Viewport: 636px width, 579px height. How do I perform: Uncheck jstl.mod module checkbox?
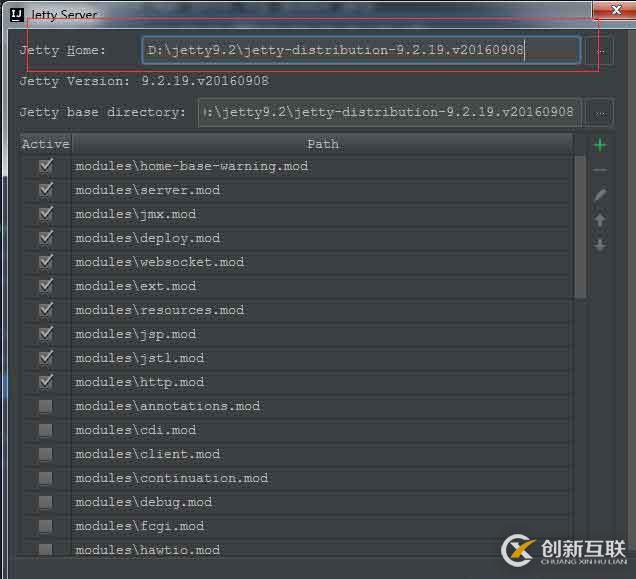coord(45,358)
